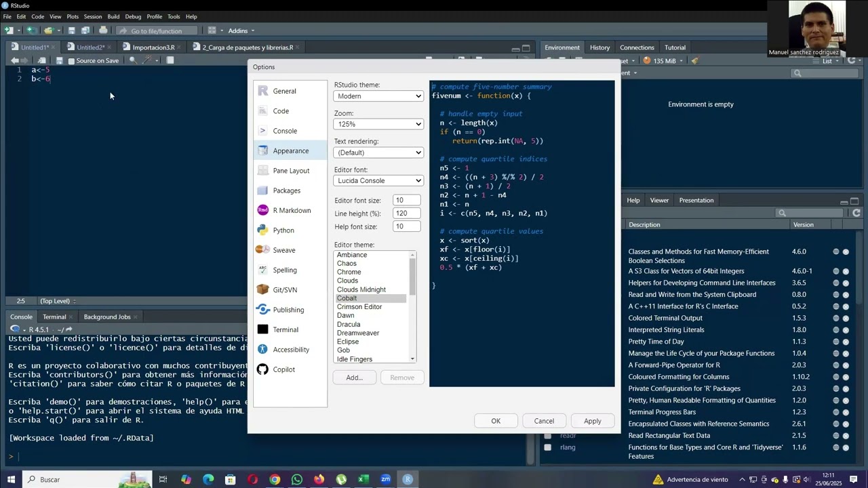Click Apply in Options dialog
This screenshot has width=868, height=488.
(592, 421)
